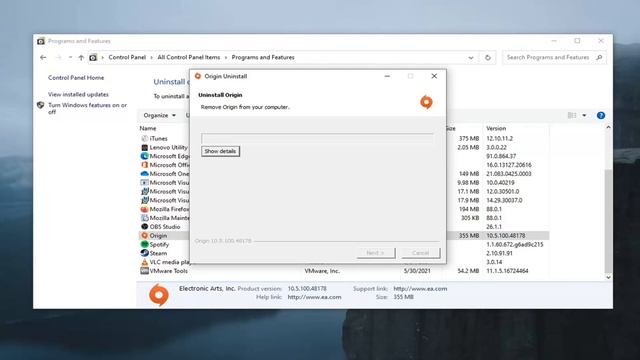Click the Cancel button in Origin Uninstall
This screenshot has height=360, width=640.
point(421,253)
